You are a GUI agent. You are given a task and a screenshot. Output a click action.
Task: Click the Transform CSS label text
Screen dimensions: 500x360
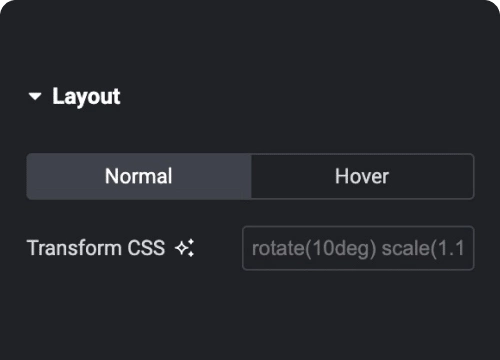coord(96,248)
